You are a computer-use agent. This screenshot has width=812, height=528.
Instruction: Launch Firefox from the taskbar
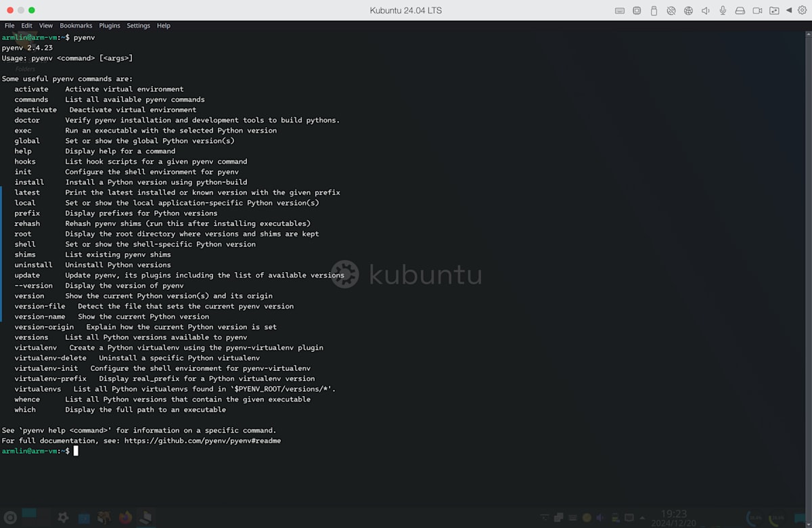pos(125,518)
